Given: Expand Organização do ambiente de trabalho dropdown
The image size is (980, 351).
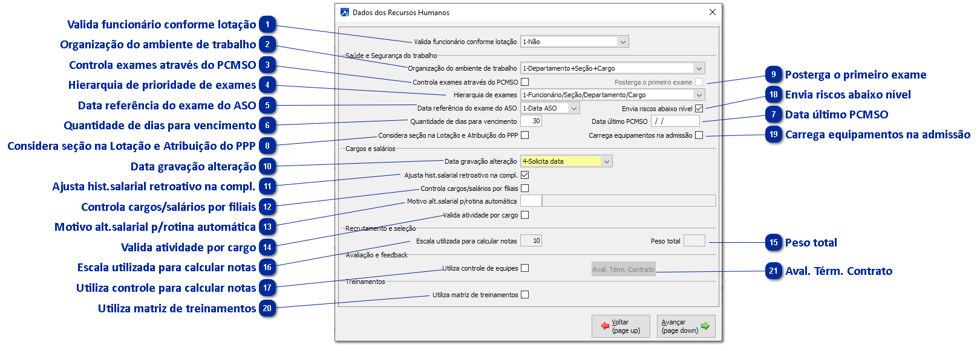Looking at the screenshot, I should click(699, 68).
